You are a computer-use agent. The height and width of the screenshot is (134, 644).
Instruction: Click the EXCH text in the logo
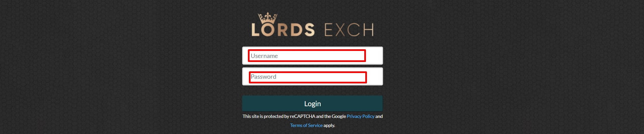pyautogui.click(x=349, y=30)
